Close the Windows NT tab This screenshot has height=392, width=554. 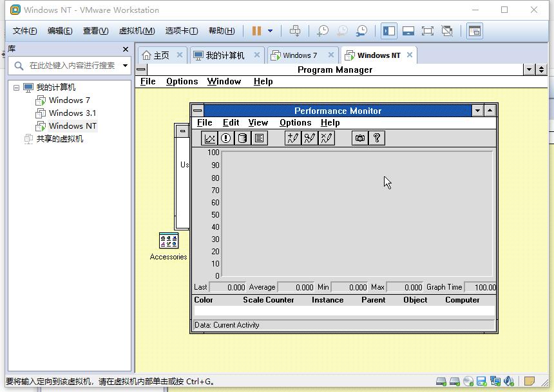(410, 55)
